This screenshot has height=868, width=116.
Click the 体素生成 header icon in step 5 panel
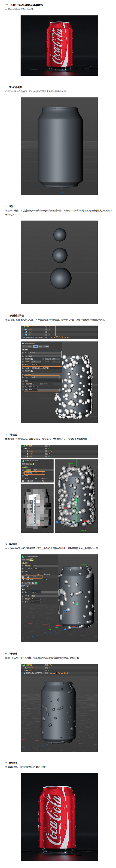(23, 556)
